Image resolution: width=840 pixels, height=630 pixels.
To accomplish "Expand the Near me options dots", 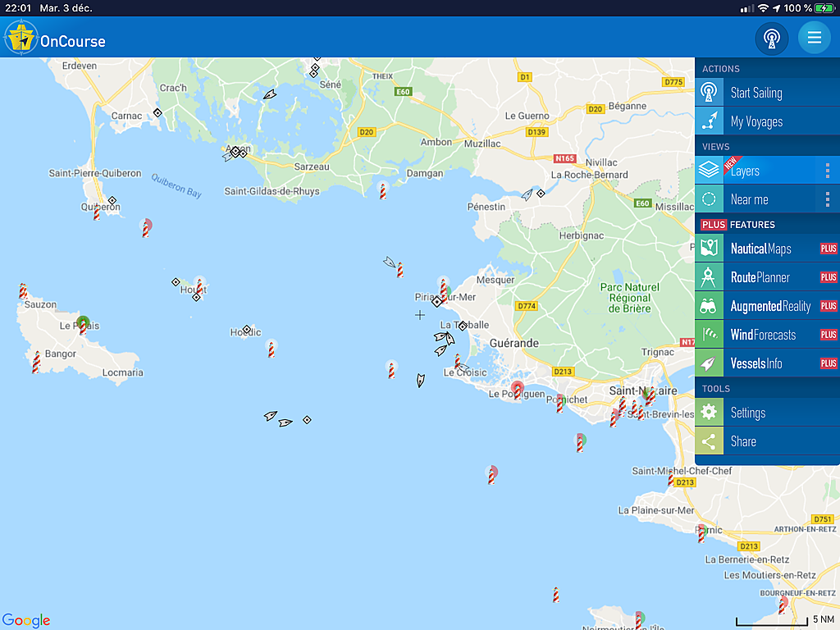I will pyautogui.click(x=828, y=199).
